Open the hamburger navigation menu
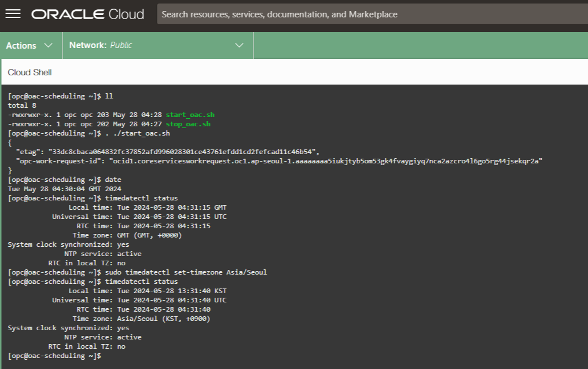The image size is (588, 369). click(13, 14)
